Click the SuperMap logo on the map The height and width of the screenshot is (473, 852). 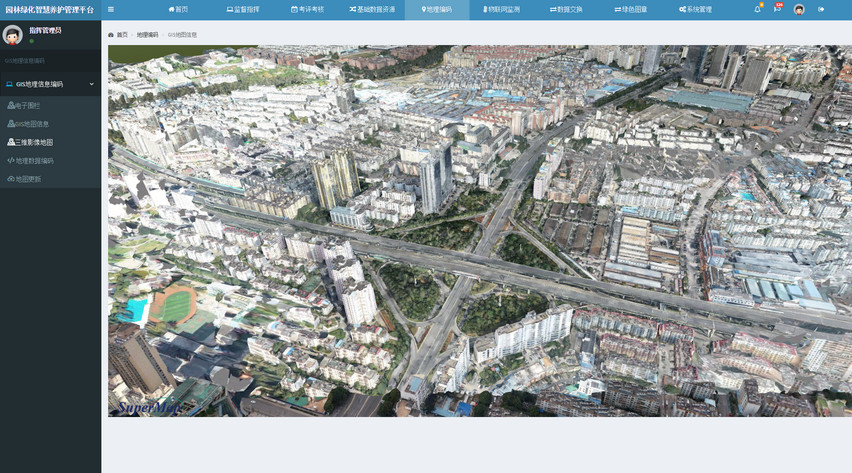pyautogui.click(x=146, y=407)
